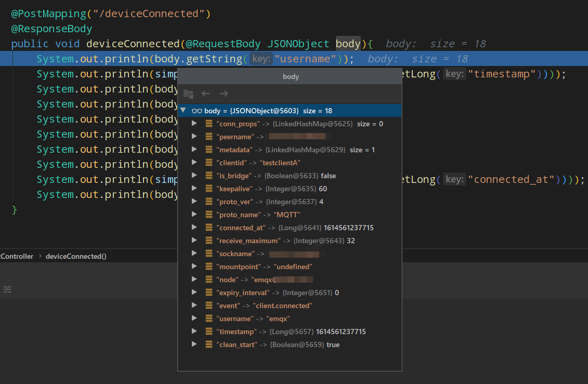Click the closing brace of deviceConnected method
This screenshot has height=384, width=588.
pos(14,210)
